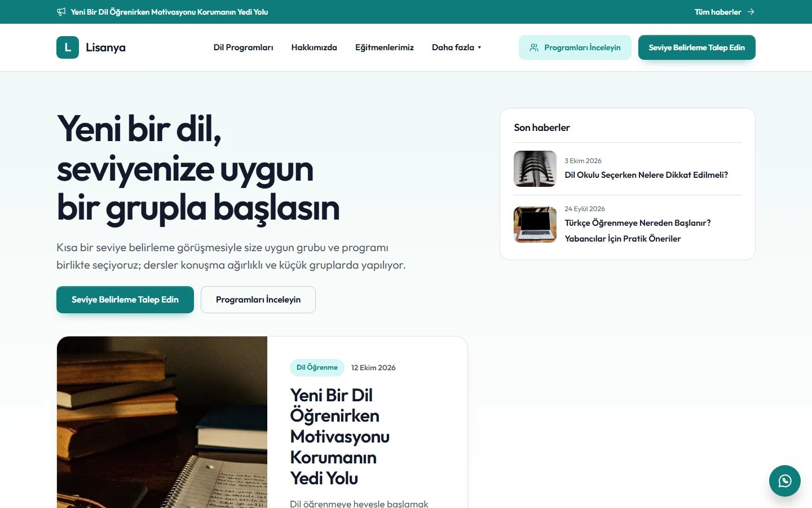Click the megaphone icon in the announcement bar
The height and width of the screenshot is (508, 812).
tap(61, 12)
